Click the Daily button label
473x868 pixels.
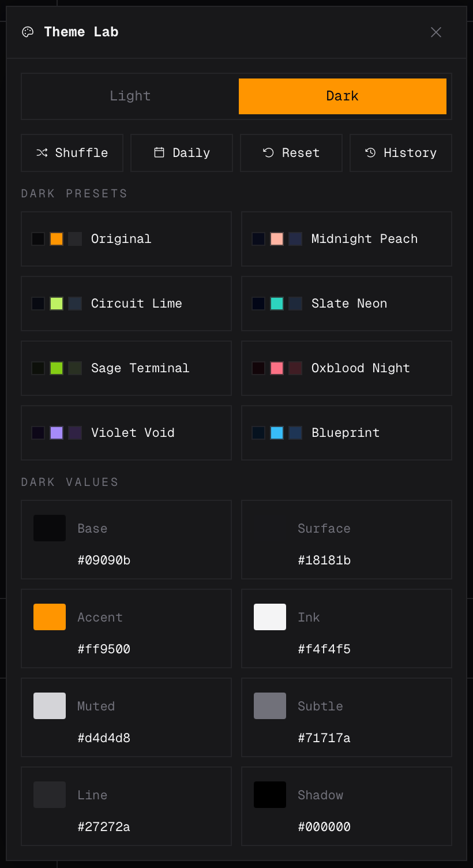191,153
